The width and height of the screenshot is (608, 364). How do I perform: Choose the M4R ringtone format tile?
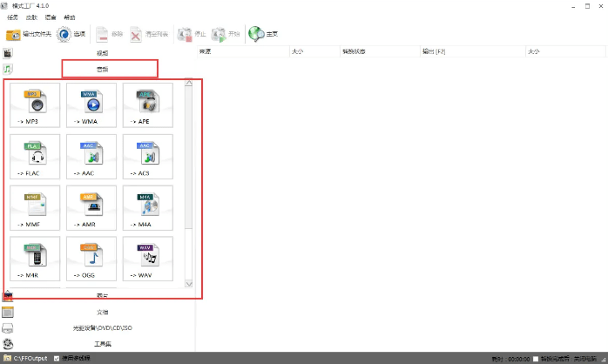[x=35, y=259]
